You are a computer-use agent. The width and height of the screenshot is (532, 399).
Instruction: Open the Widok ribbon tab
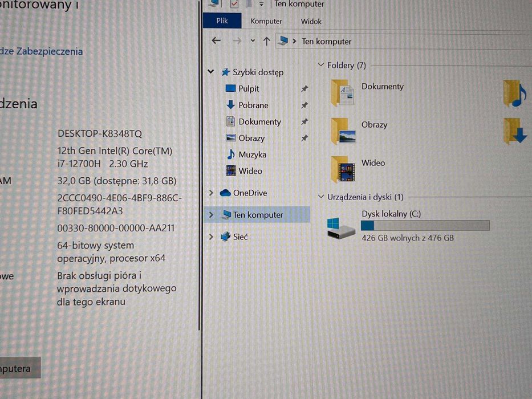(311, 22)
